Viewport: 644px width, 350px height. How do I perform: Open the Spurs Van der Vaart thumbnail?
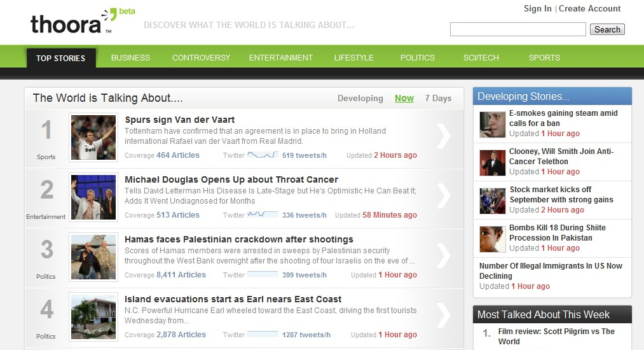pos(93,137)
